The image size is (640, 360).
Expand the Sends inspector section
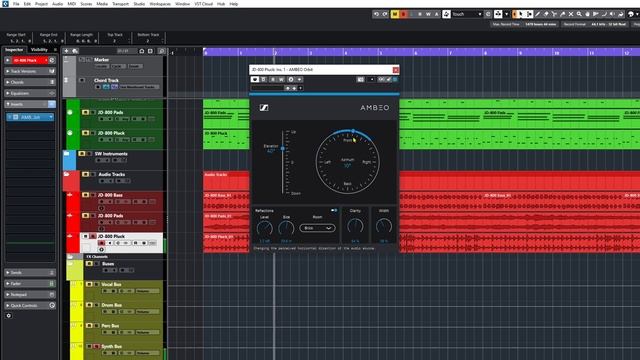29,273
